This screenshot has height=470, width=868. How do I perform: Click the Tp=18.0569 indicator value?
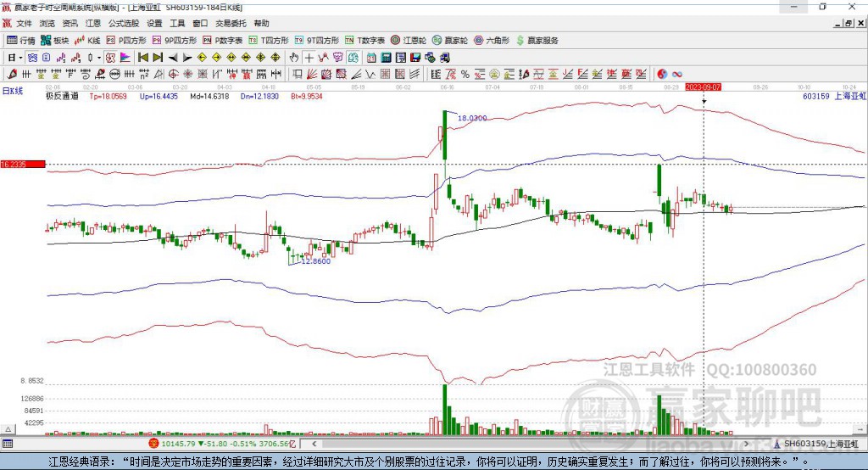point(108,97)
